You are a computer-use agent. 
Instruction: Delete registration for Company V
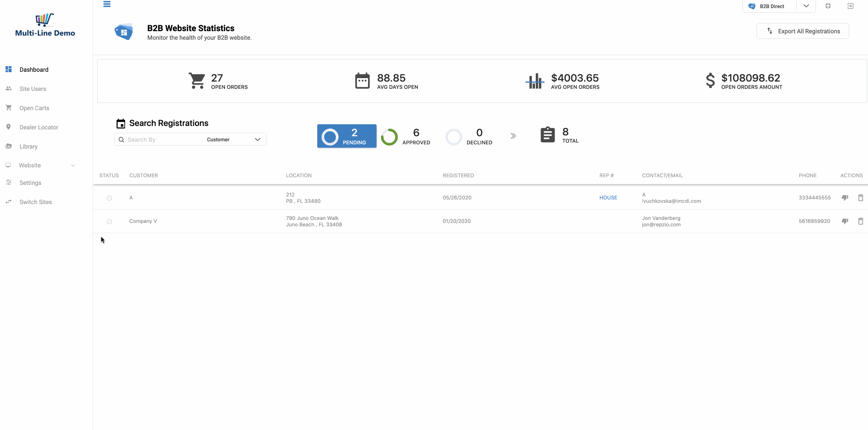[x=860, y=221]
